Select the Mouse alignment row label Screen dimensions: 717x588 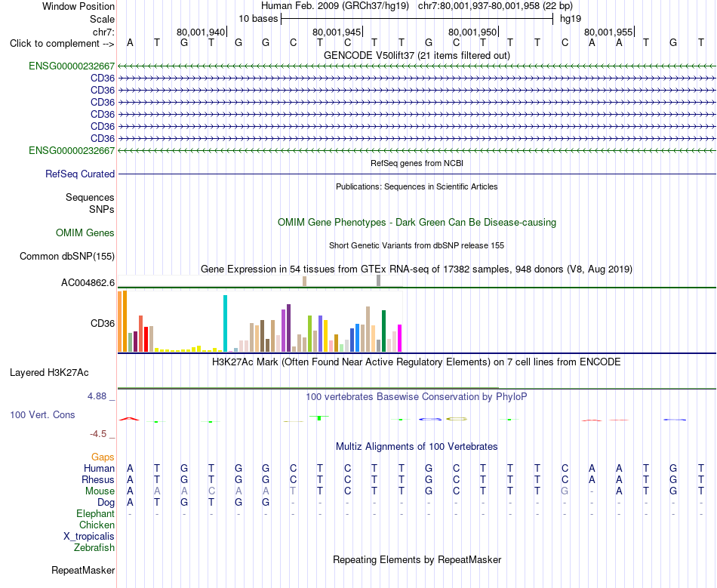pyautogui.click(x=100, y=491)
